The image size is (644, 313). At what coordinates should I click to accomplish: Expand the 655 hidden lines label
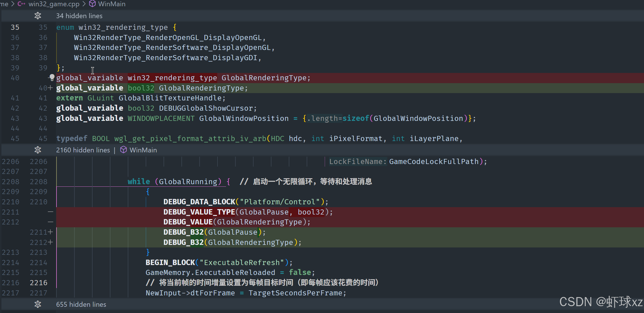pos(81,304)
